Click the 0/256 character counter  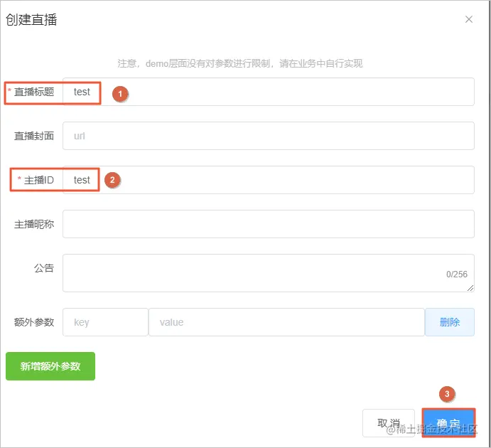(x=457, y=274)
